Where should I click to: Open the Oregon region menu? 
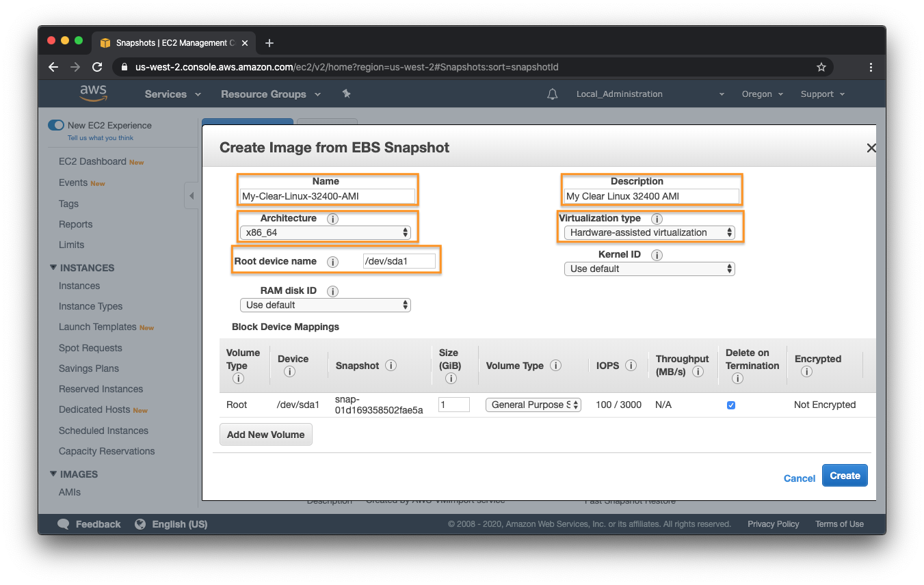[x=763, y=94]
